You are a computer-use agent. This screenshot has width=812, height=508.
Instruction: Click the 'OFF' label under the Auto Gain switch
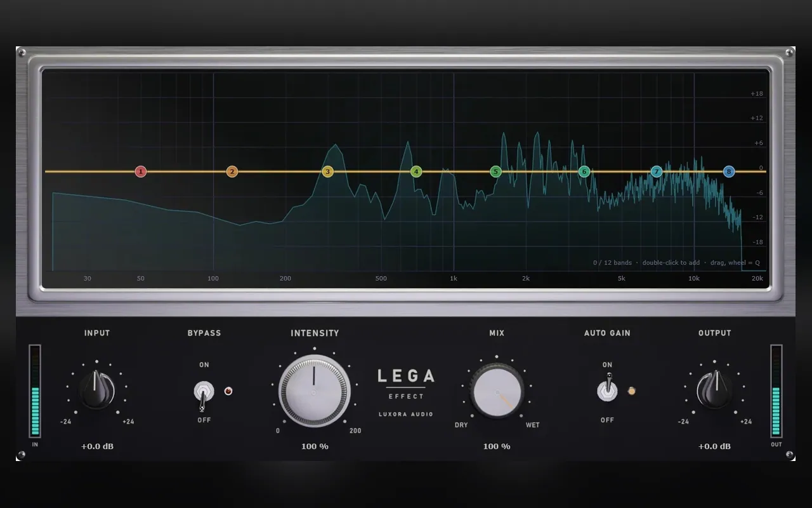[x=607, y=420]
